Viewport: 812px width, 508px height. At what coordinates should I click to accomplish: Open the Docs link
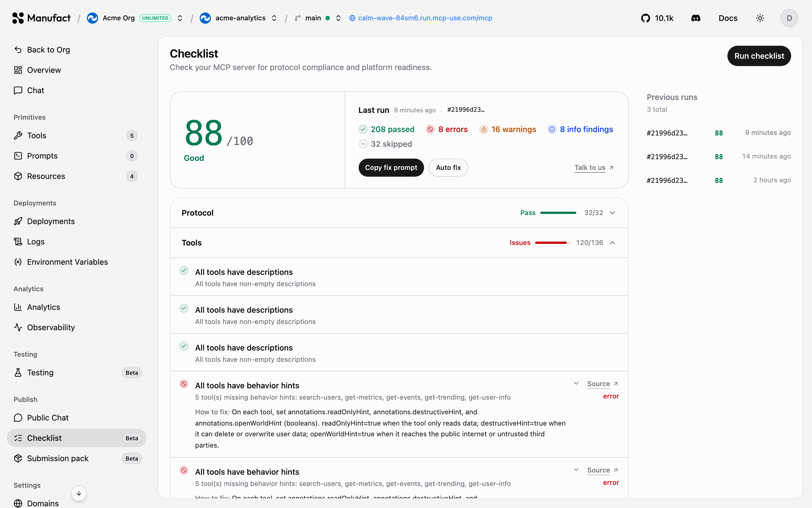tap(728, 18)
